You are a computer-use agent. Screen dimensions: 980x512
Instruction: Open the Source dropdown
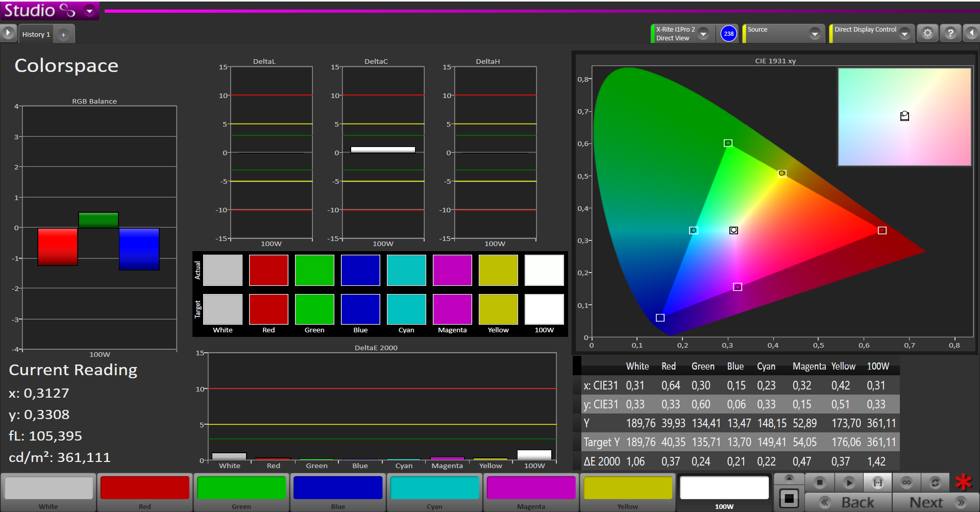point(815,34)
